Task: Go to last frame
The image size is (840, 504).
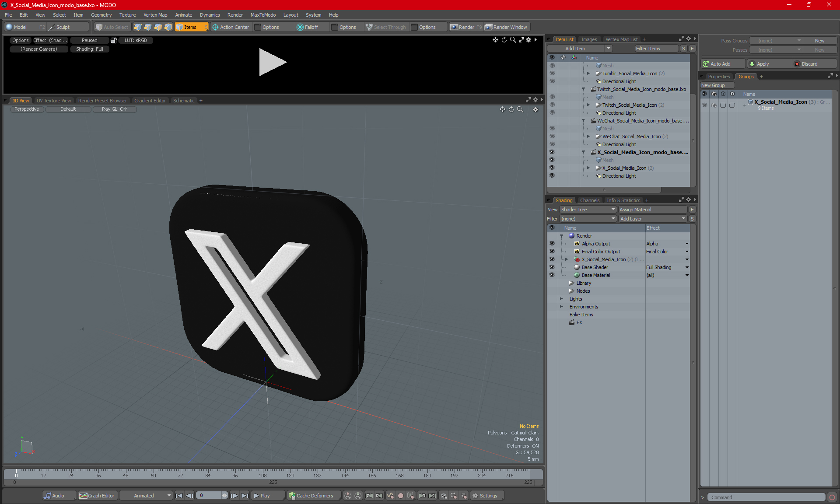Action: tap(245, 496)
